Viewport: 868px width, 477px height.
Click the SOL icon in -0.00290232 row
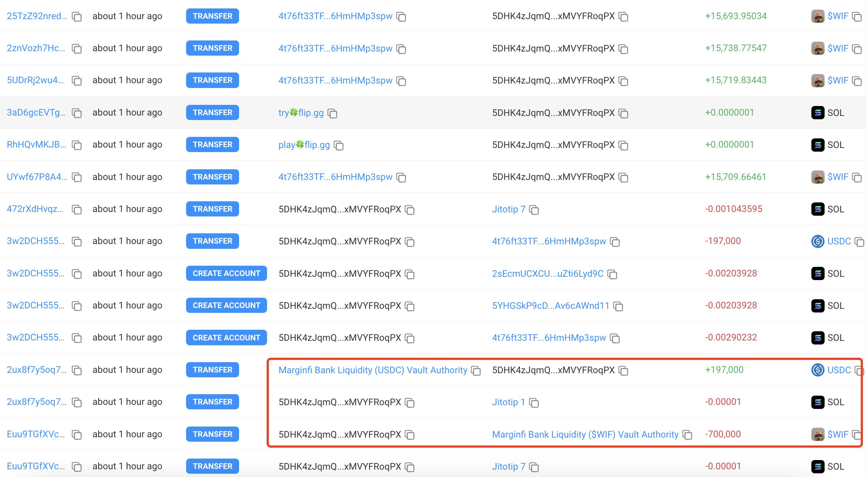click(x=818, y=338)
